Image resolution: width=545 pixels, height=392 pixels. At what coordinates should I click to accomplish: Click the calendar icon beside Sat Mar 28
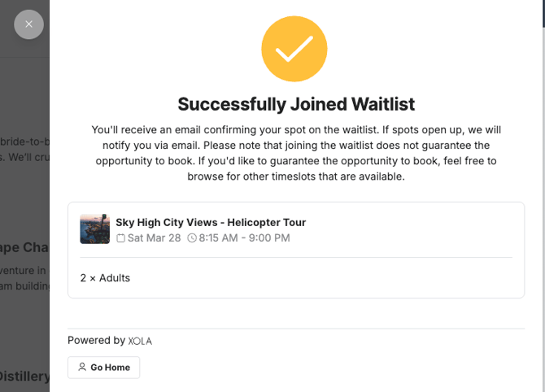click(x=121, y=238)
